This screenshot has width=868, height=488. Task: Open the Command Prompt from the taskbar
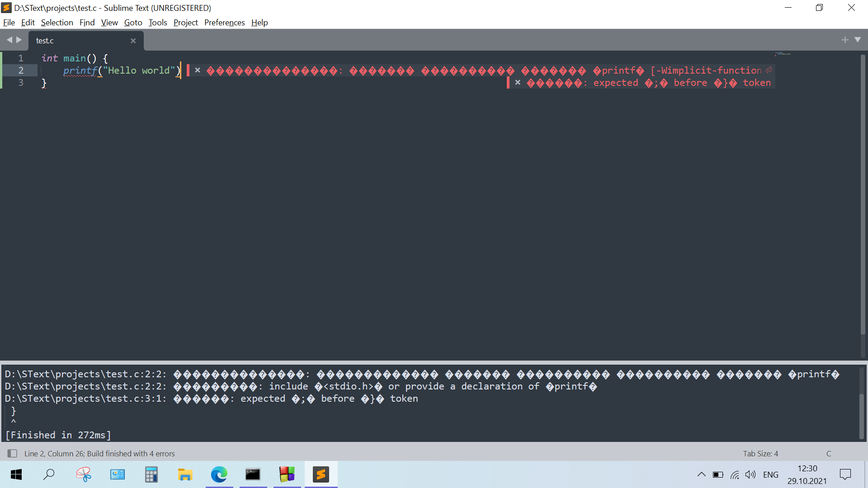253,474
